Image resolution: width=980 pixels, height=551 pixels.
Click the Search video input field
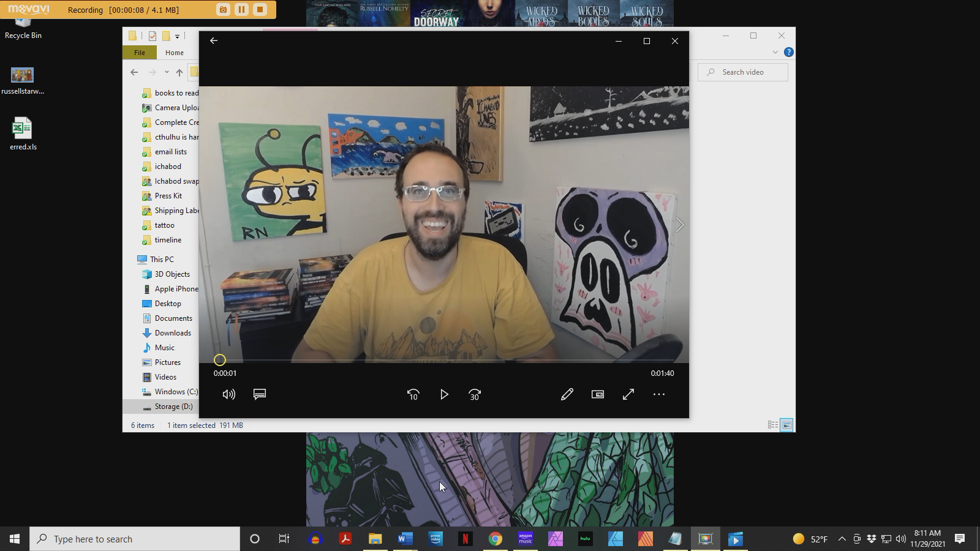point(743,72)
